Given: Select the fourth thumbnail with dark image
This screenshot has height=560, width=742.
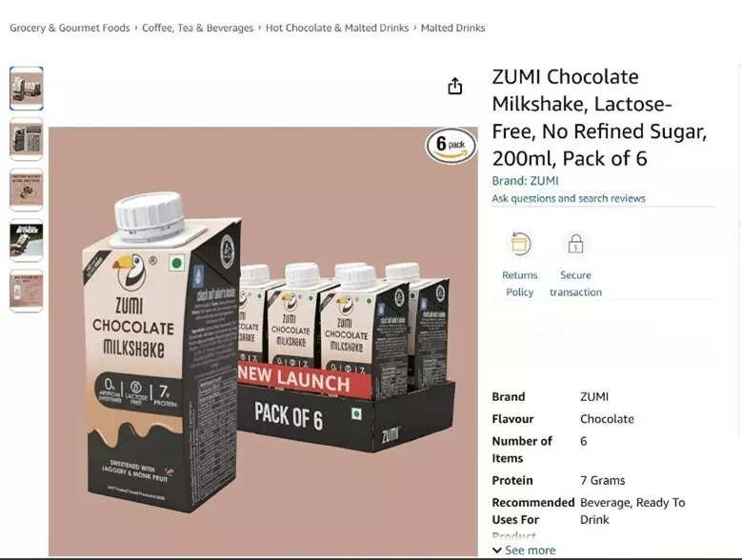Looking at the screenshot, I should (27, 240).
